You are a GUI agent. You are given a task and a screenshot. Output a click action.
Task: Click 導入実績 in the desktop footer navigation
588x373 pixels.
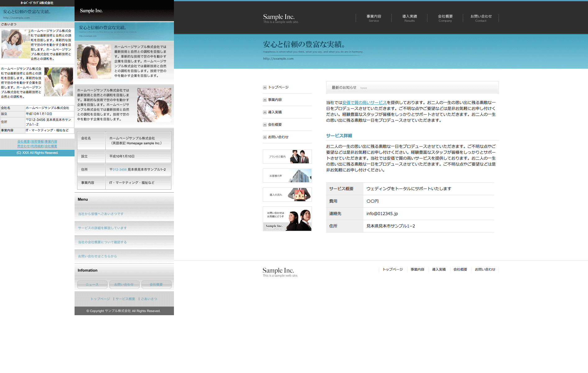[x=439, y=269]
